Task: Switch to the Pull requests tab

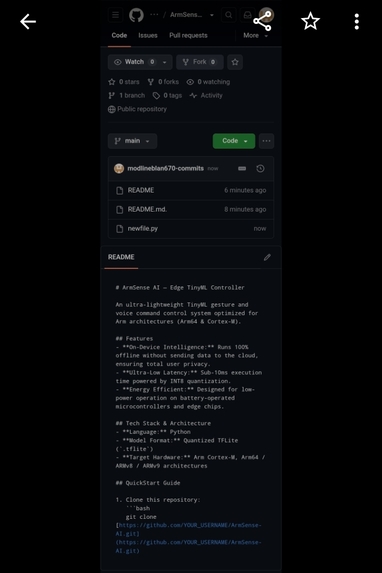Action: tap(188, 35)
